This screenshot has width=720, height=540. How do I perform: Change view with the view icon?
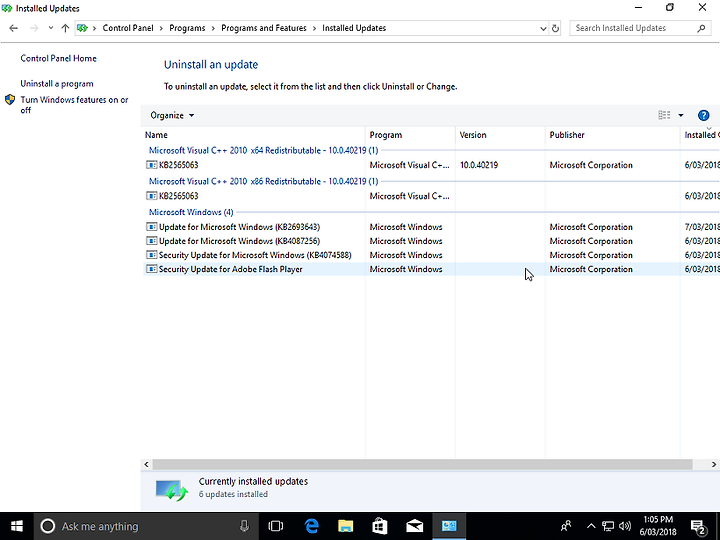coord(664,115)
